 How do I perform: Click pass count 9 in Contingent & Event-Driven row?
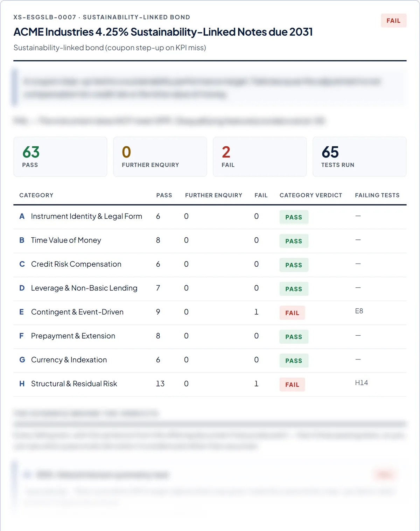pyautogui.click(x=158, y=312)
